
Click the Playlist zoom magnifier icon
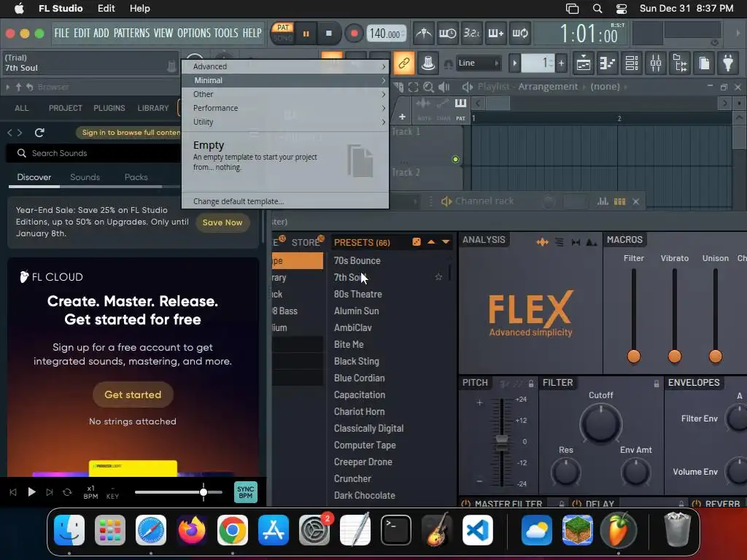click(428, 87)
